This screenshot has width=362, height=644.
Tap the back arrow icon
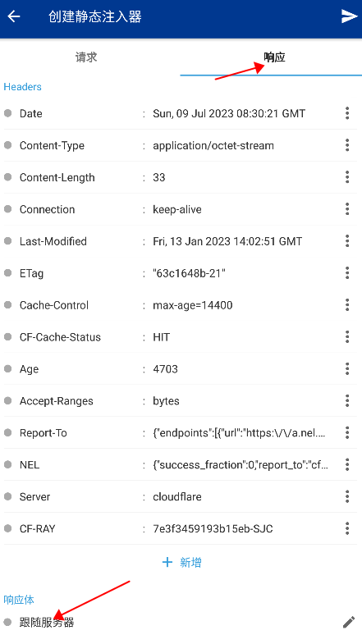(14, 16)
